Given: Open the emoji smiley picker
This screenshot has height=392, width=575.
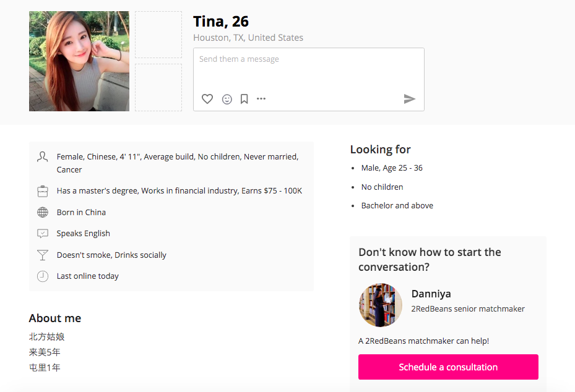Looking at the screenshot, I should coord(227,99).
